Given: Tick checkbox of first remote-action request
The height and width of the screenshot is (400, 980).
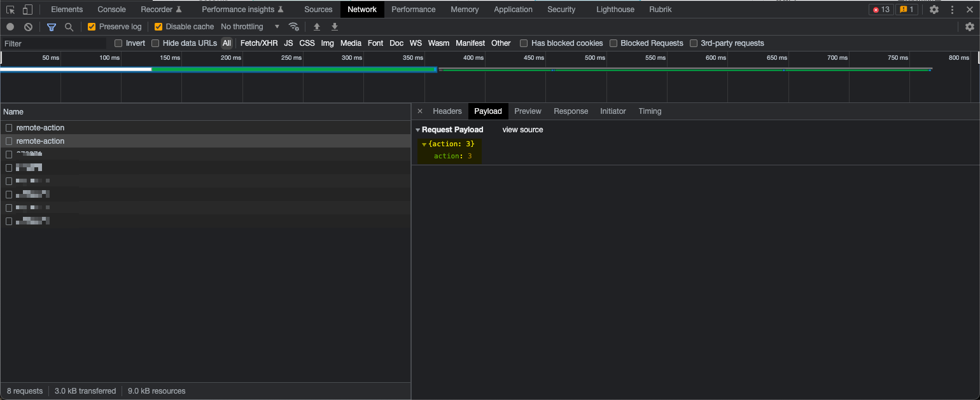Looking at the screenshot, I should [9, 128].
